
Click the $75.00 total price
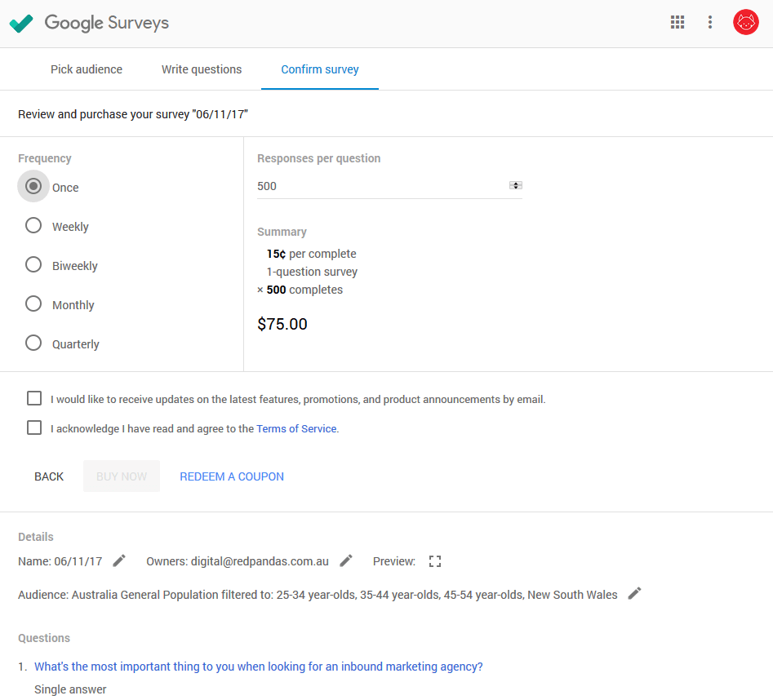(x=282, y=324)
